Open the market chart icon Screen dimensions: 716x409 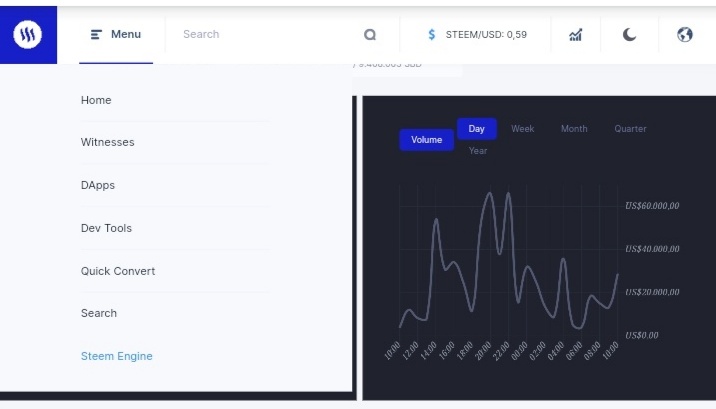coord(575,35)
